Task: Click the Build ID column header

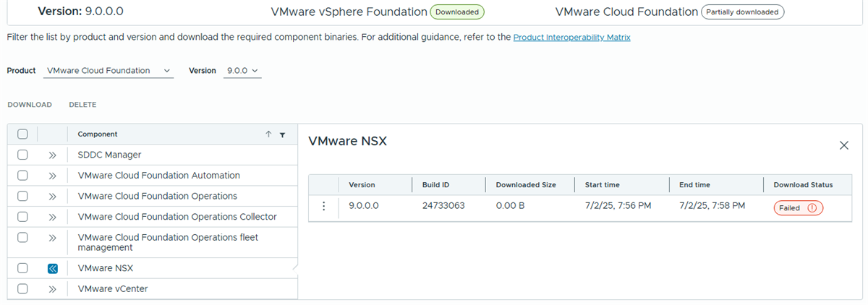Action: pos(435,185)
